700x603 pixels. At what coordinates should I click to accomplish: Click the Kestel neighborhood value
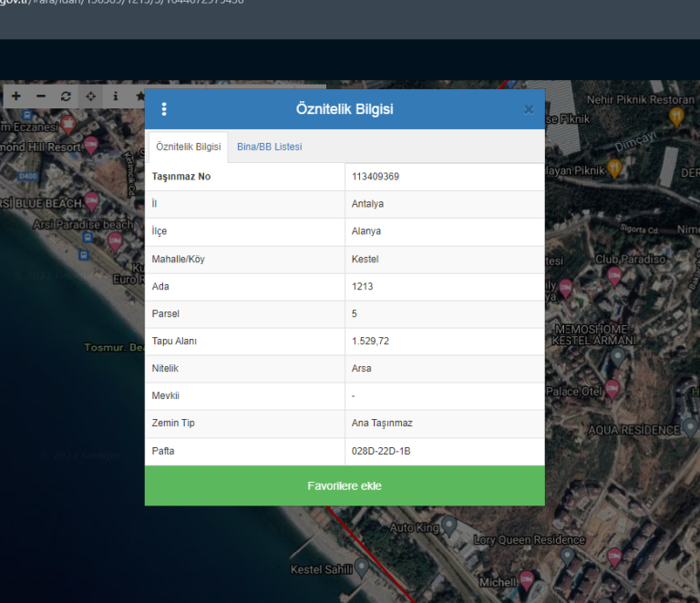pos(365,259)
